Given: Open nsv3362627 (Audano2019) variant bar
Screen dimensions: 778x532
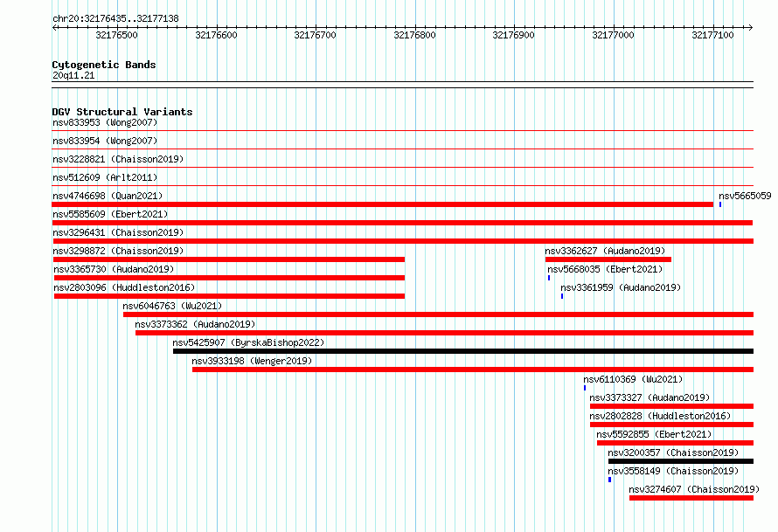Looking at the screenshot, I should tap(608, 259).
